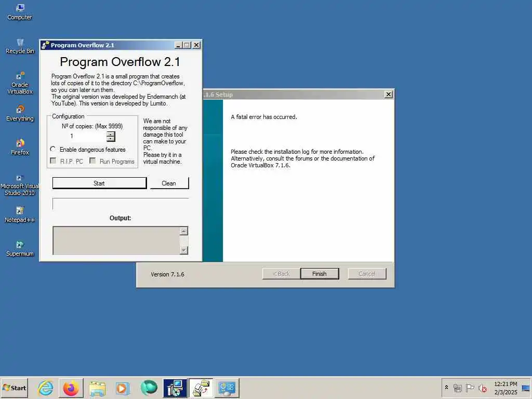Switch to Program Overflow taskbar button
This screenshot has height=399, width=532.
[201, 388]
